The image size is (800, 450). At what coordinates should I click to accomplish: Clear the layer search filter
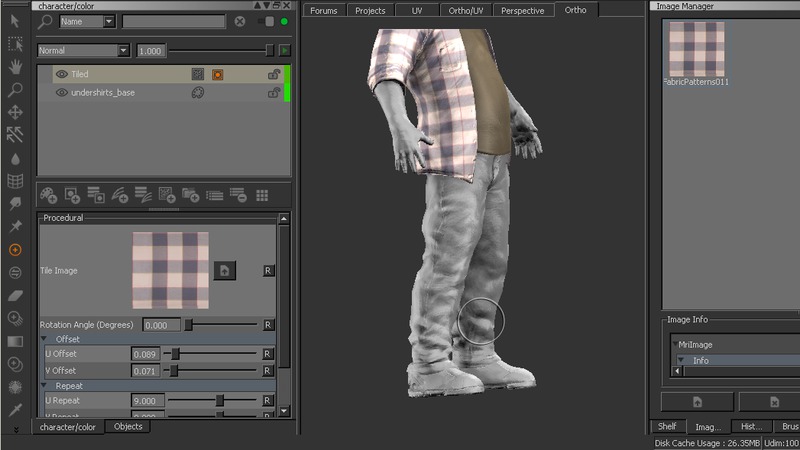[240, 21]
